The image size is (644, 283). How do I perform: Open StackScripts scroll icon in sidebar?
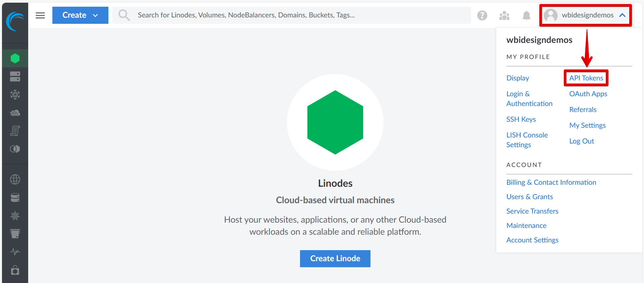[15, 131]
